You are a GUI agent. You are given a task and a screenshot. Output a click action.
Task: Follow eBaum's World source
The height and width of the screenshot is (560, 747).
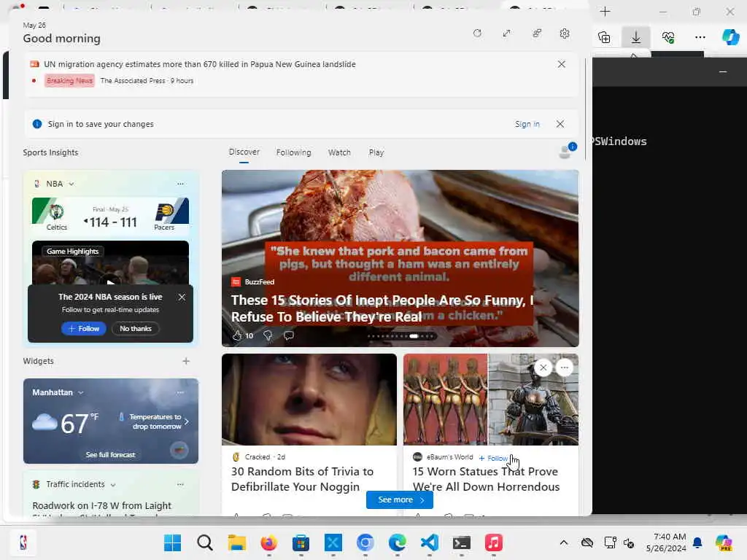494,458
